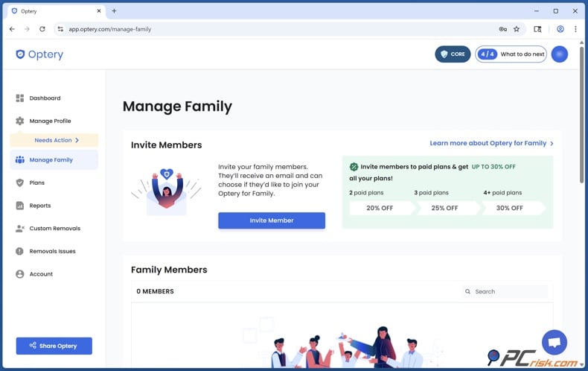Click the share icon in Share Optery
The width and height of the screenshot is (588, 371).
pyautogui.click(x=33, y=345)
